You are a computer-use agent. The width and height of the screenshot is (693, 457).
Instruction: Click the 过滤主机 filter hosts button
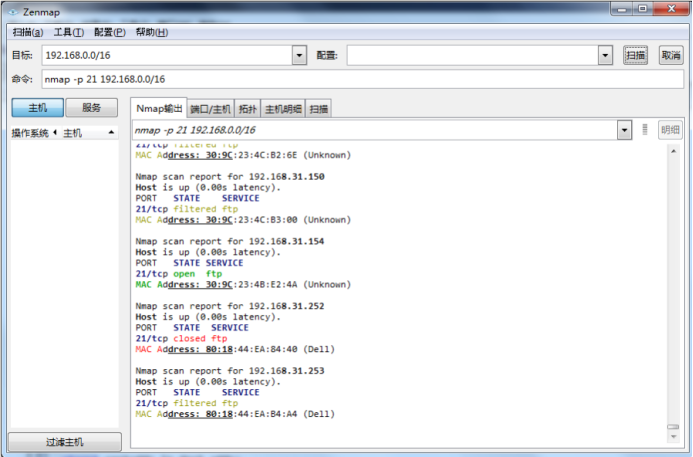[x=65, y=442]
